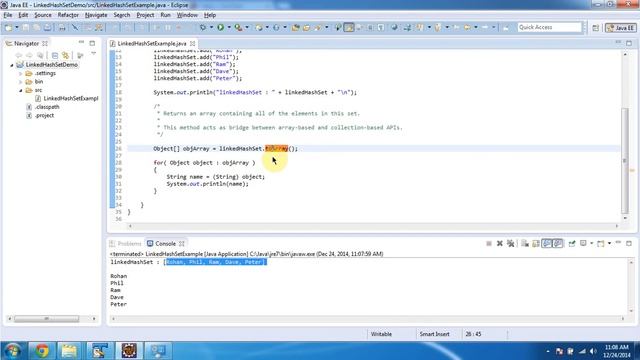Open File Explorer from the taskbar
The height and width of the screenshot is (360, 640).
[69, 350]
